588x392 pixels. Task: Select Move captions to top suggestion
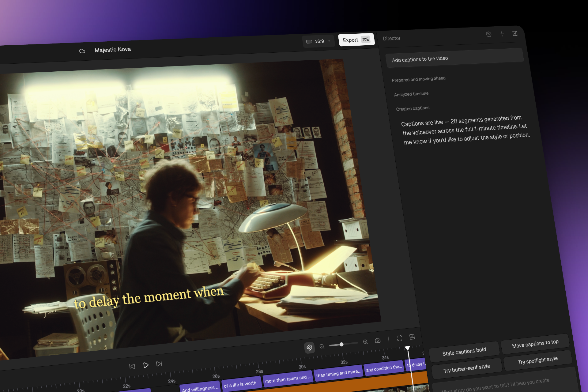click(x=535, y=344)
